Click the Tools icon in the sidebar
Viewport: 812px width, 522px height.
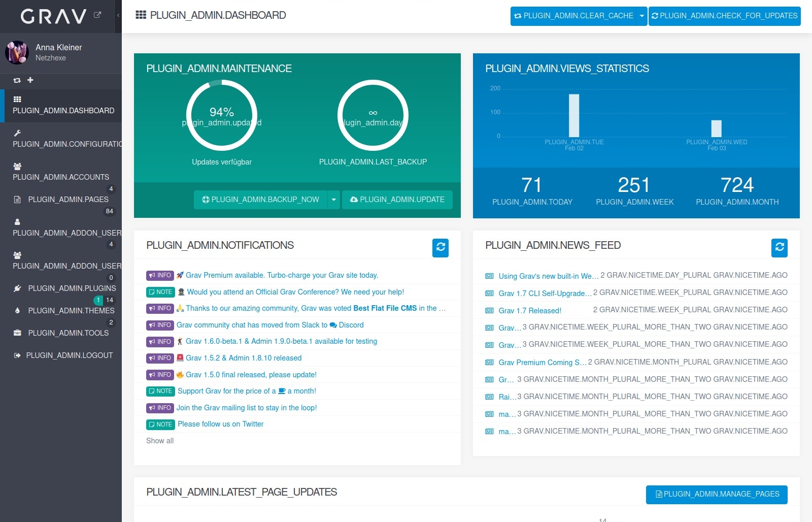[17, 333]
